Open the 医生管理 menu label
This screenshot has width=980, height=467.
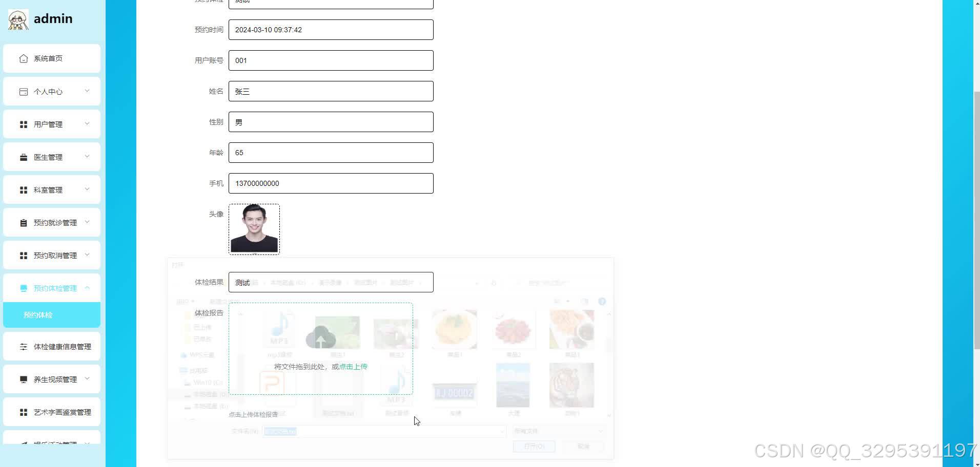pos(48,157)
